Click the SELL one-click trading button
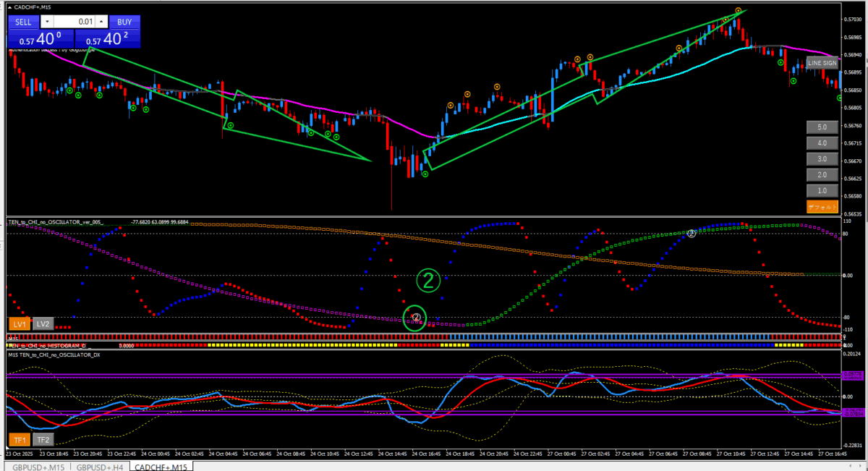Image resolution: width=868 pixels, height=471 pixels. (x=23, y=22)
